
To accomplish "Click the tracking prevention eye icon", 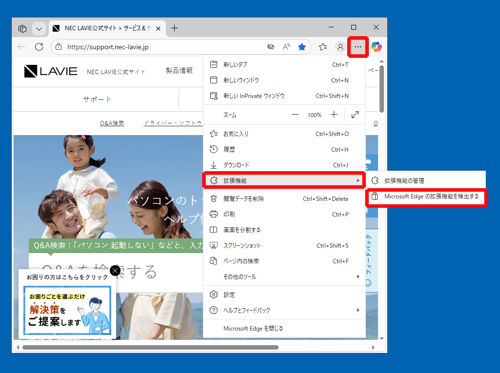I will pyautogui.click(x=271, y=47).
